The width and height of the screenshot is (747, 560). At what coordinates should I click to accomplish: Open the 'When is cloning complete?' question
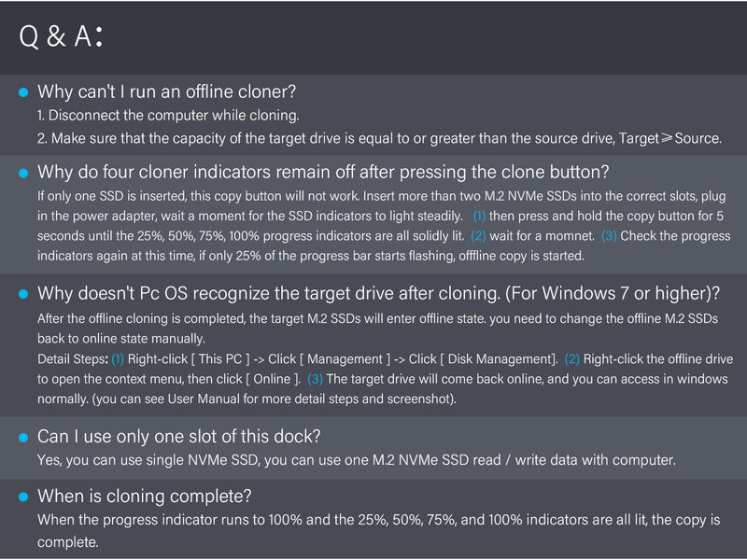(x=145, y=497)
